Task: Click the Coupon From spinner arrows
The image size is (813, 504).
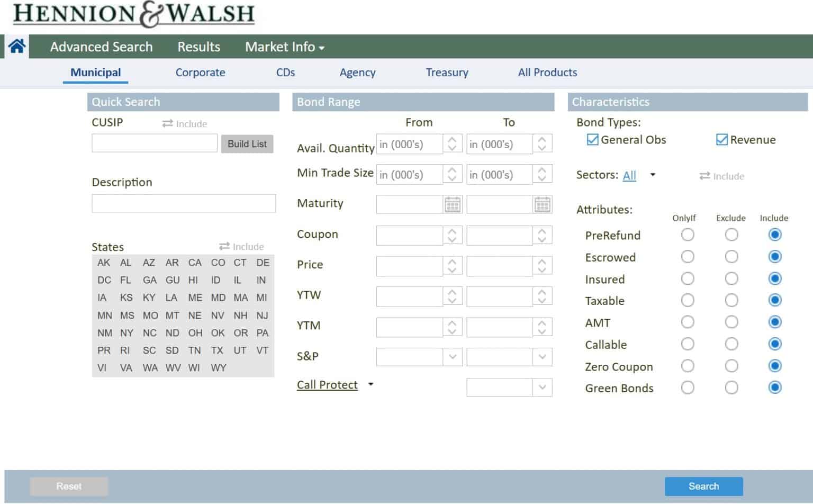Action: [x=452, y=235]
